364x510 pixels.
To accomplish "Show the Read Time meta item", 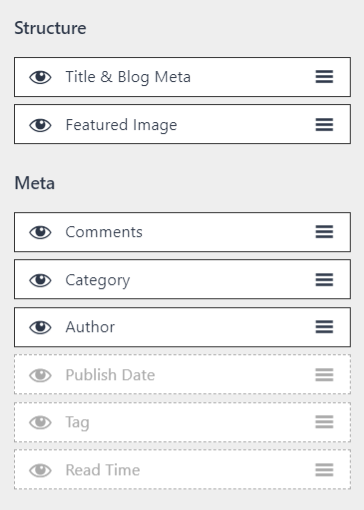I will (x=40, y=470).
